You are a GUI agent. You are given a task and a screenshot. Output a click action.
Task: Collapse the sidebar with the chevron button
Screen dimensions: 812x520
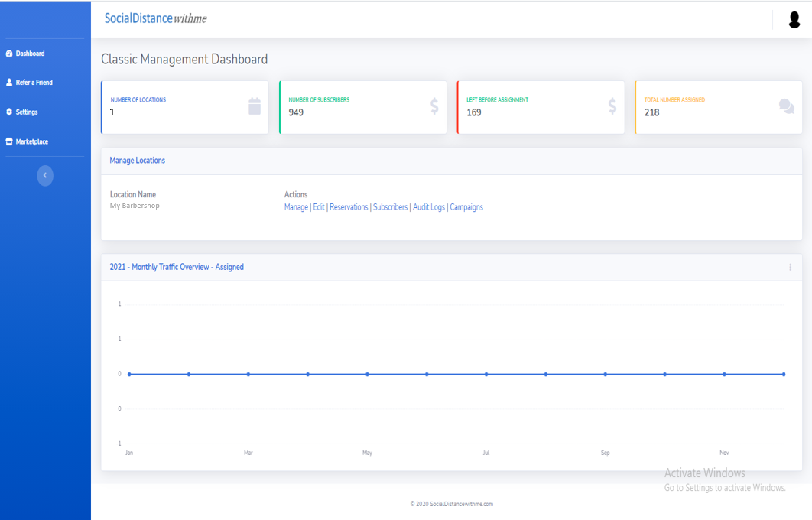[45, 176]
